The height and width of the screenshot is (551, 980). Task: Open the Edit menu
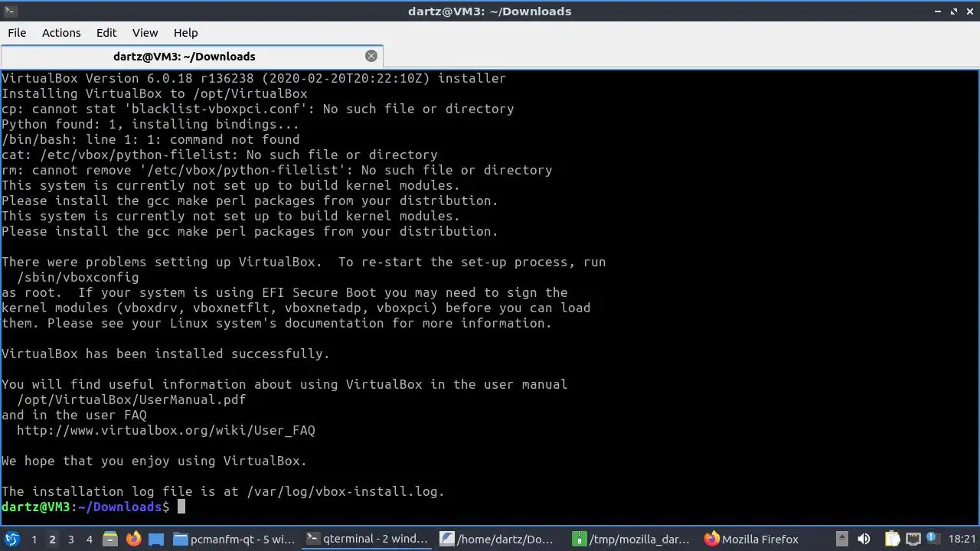click(x=106, y=33)
